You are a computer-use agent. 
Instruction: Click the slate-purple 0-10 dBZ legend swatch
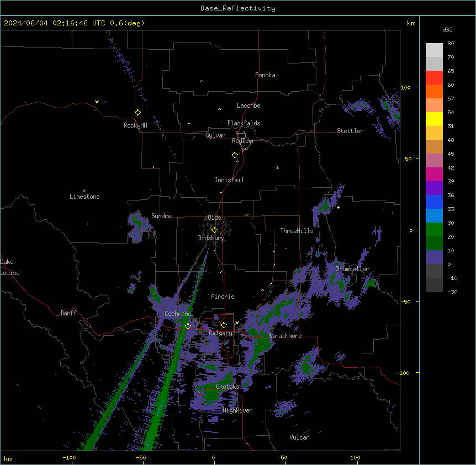[434, 257]
